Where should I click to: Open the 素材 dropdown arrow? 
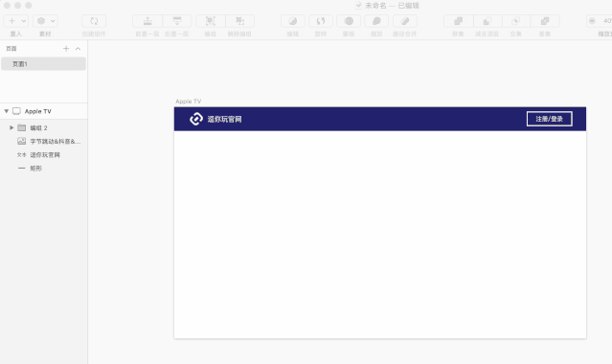[53, 21]
